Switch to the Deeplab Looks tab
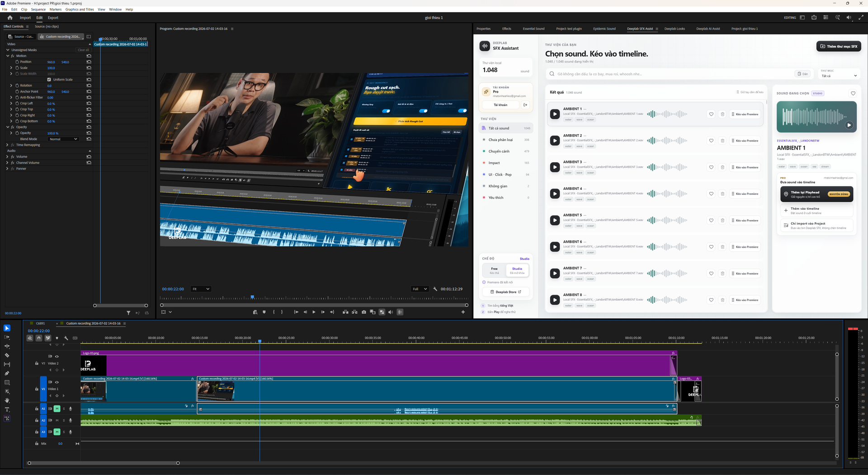 (x=675, y=29)
